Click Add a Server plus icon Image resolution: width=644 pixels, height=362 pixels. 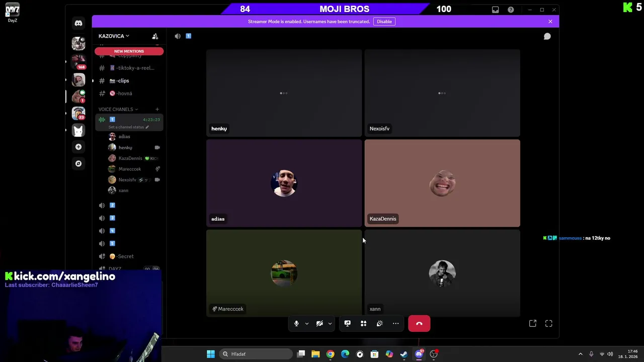pyautogui.click(x=78, y=147)
